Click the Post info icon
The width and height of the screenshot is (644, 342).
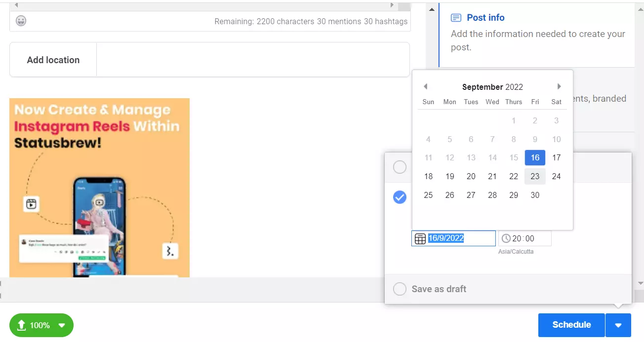click(x=456, y=18)
